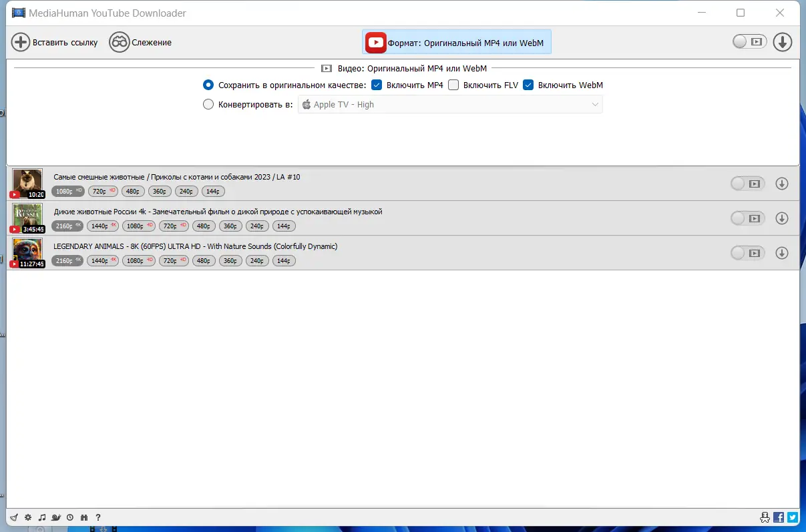Click the Слежение label text
Viewport: 806px width, 532px height.
pyautogui.click(x=152, y=42)
